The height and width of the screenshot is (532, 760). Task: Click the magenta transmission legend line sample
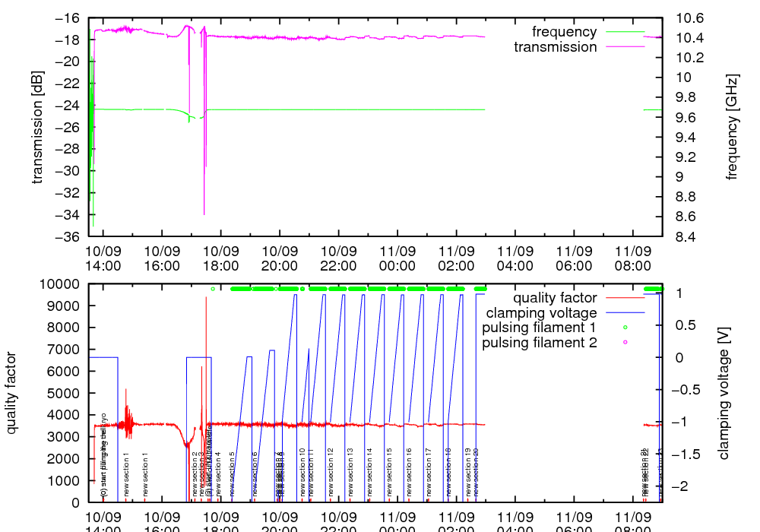point(624,47)
